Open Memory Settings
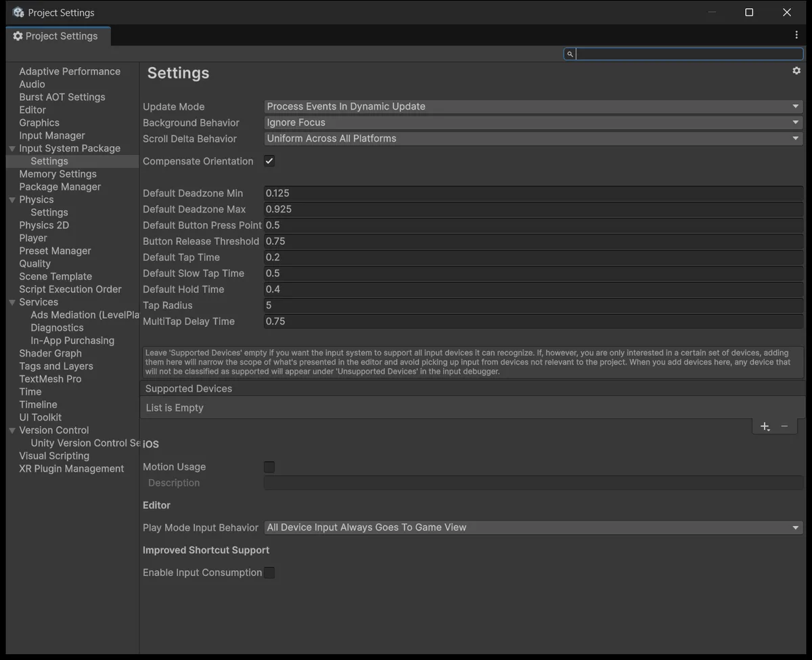 click(x=58, y=174)
